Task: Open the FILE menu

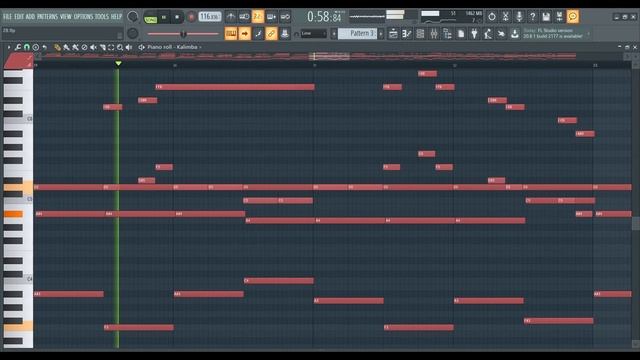Action: pos(7,17)
